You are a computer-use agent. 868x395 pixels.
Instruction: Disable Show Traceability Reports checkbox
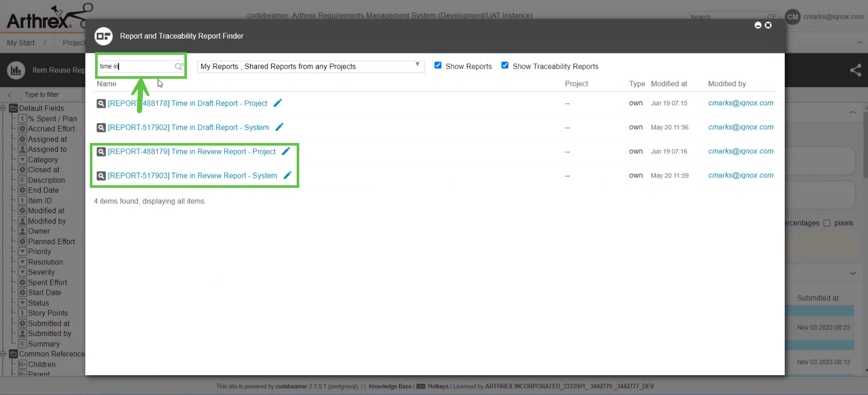click(x=505, y=66)
